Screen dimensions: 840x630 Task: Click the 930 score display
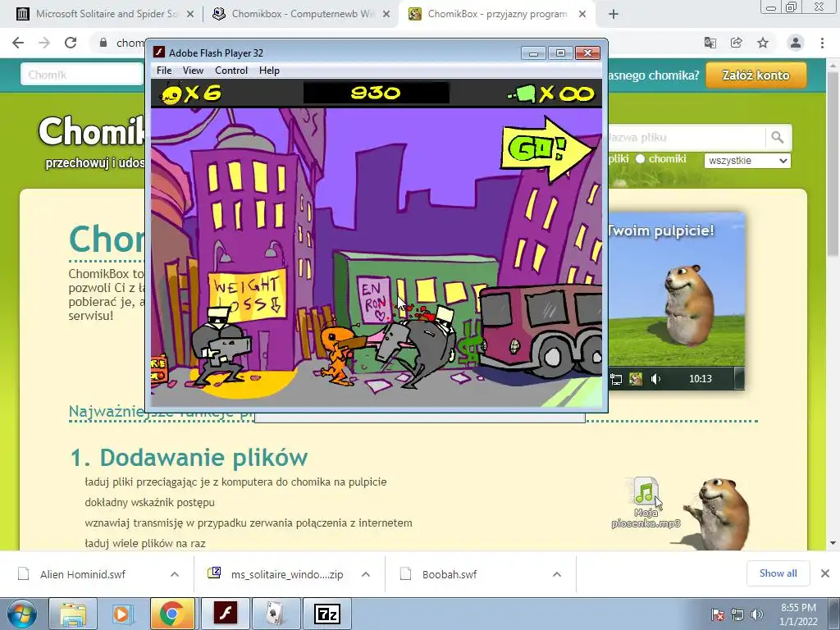(376, 93)
